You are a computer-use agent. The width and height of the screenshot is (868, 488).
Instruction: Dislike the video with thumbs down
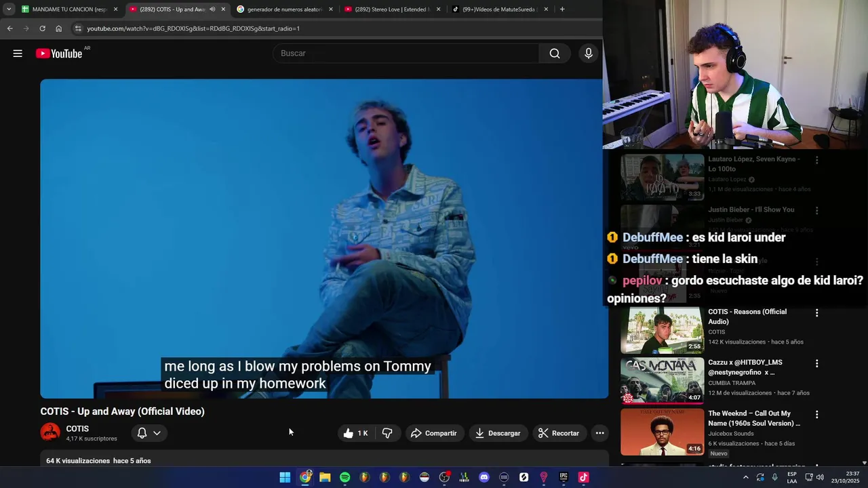coord(387,433)
